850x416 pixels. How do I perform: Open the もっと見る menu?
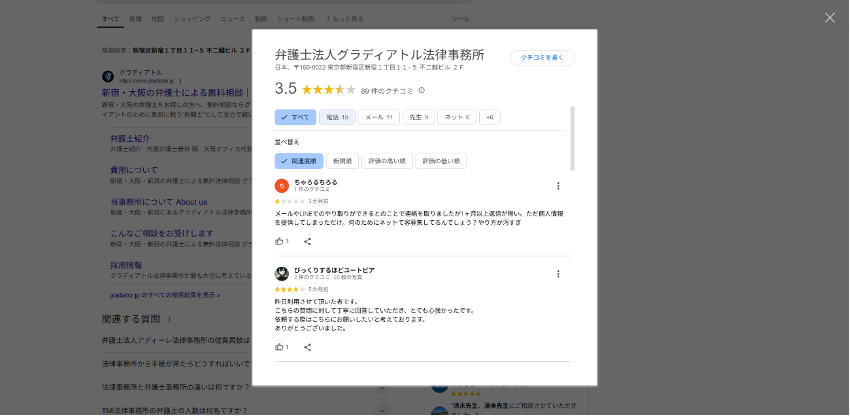click(345, 19)
